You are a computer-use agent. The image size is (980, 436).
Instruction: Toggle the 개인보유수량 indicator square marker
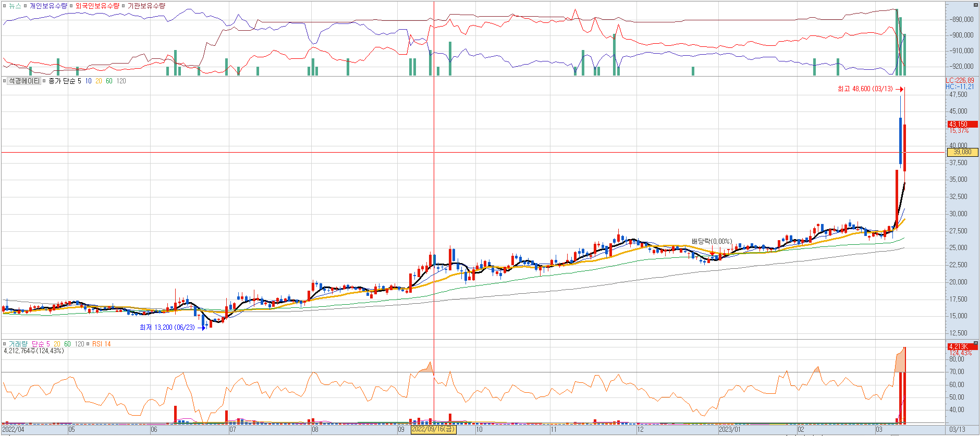click(26, 6)
